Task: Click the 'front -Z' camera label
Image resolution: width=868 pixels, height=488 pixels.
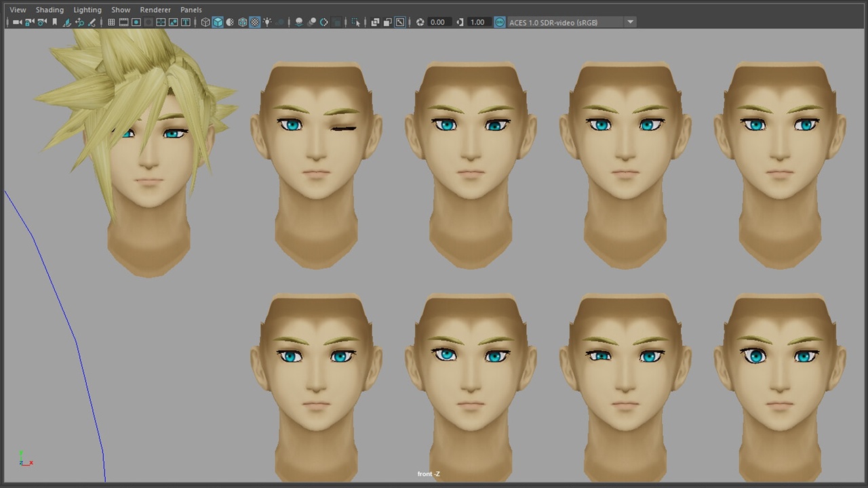Action: pos(429,474)
